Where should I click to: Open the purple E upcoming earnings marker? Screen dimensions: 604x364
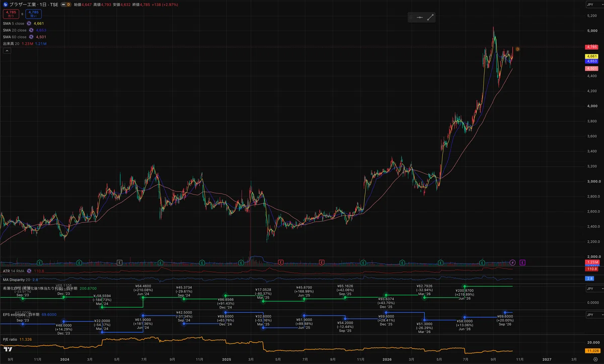[x=523, y=262]
